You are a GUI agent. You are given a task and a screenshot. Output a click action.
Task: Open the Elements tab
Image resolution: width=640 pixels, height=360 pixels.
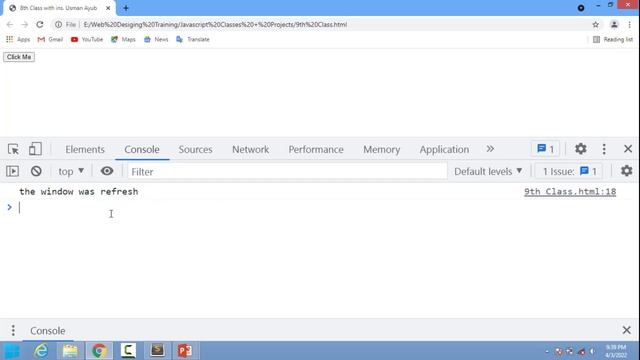(x=85, y=149)
